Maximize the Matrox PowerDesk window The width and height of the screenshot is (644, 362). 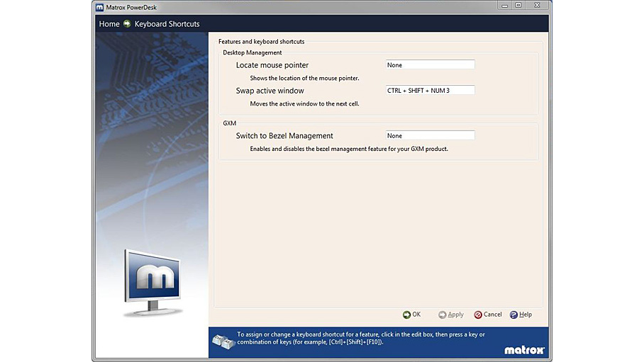click(x=518, y=6)
